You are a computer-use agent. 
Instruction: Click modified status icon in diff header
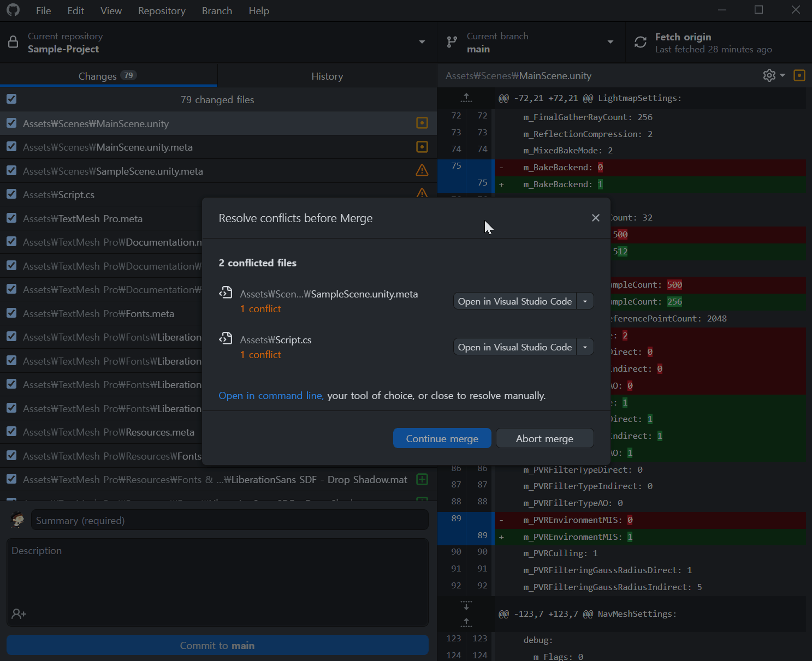tap(799, 75)
